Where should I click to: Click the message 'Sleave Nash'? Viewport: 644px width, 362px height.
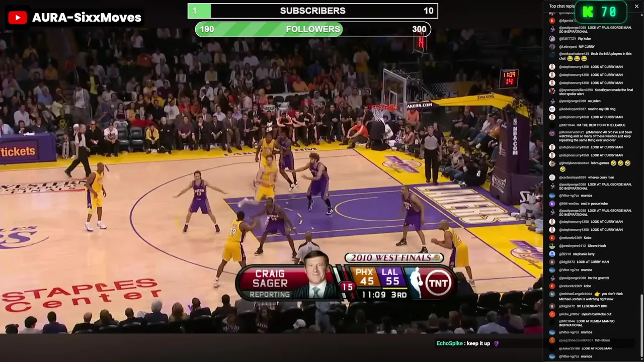tap(597, 246)
